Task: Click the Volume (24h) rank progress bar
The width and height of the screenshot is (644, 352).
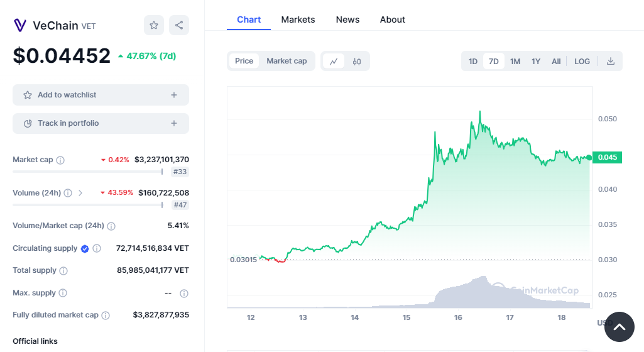Action: 88,204
